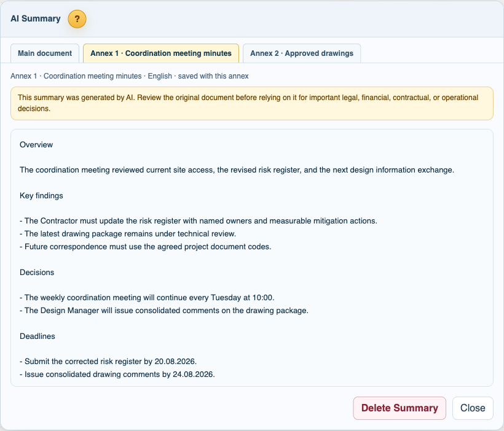The image size is (504, 431).
Task: Click the coordination meeting overview sentence
Action: (237, 170)
